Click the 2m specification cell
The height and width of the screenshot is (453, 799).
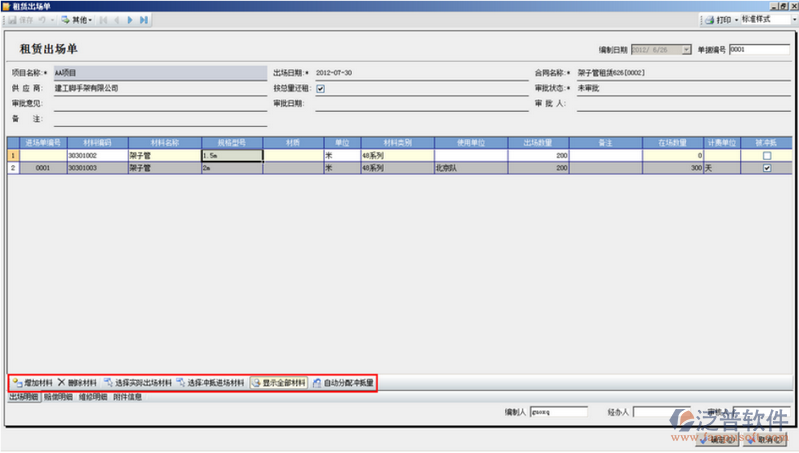pos(232,168)
